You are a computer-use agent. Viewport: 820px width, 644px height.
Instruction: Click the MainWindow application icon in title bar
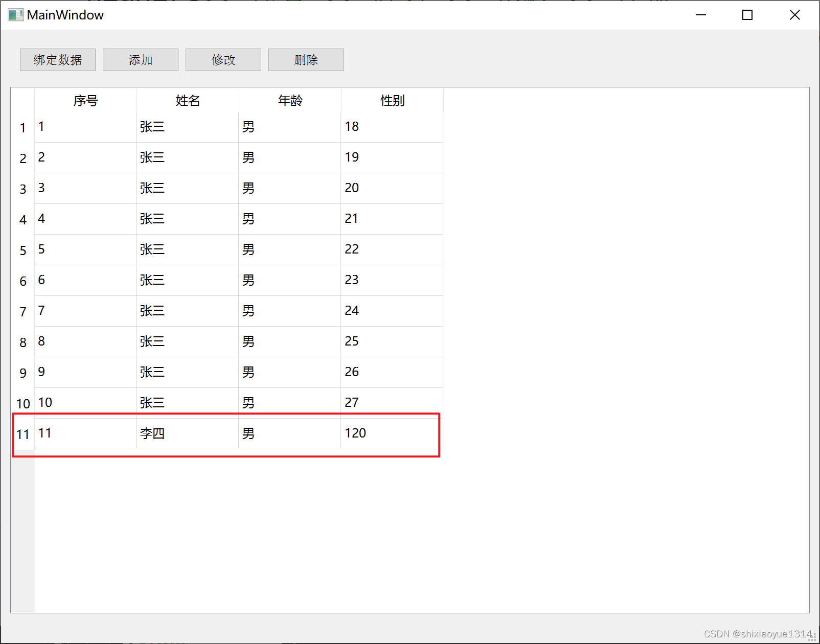pyautogui.click(x=15, y=15)
